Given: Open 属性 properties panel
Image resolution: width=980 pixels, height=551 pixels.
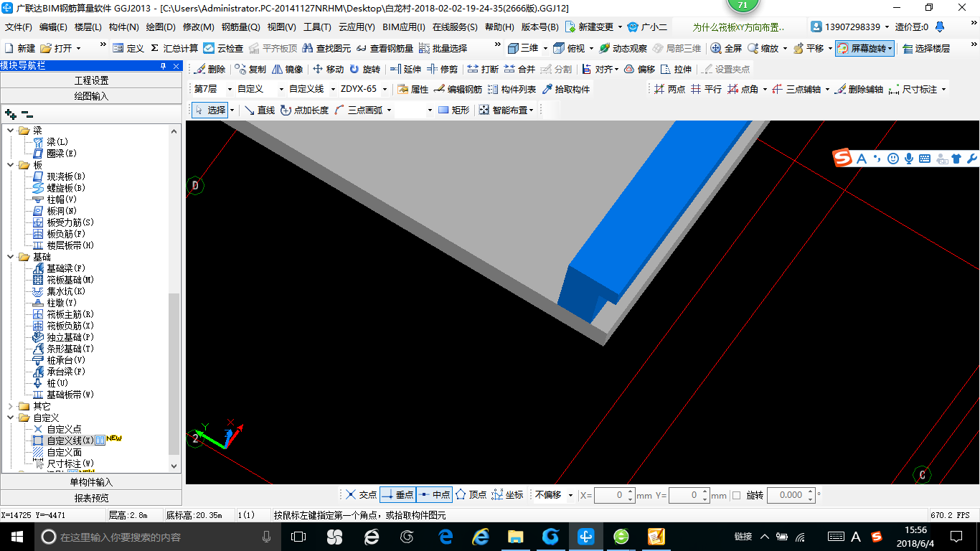Looking at the screenshot, I should (x=413, y=90).
